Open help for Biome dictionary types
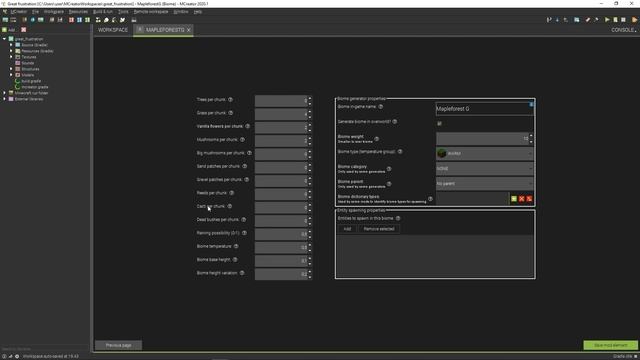 click(x=430, y=199)
